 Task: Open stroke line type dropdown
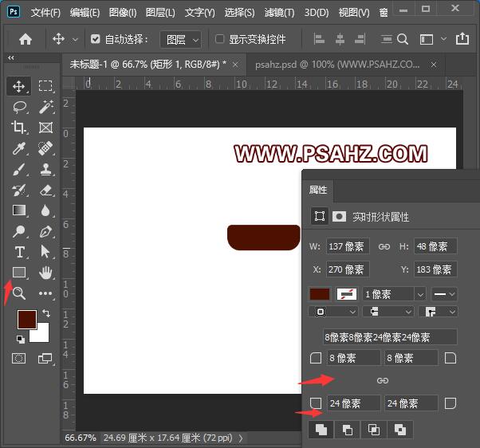pyautogui.click(x=444, y=294)
